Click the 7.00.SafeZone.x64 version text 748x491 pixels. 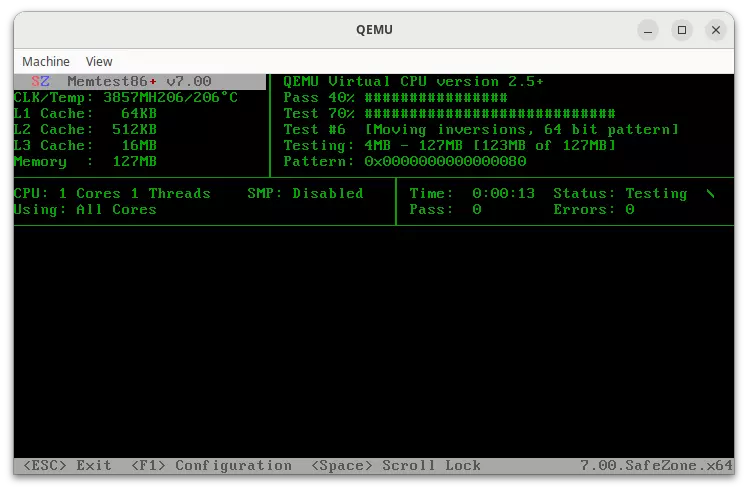(x=656, y=465)
